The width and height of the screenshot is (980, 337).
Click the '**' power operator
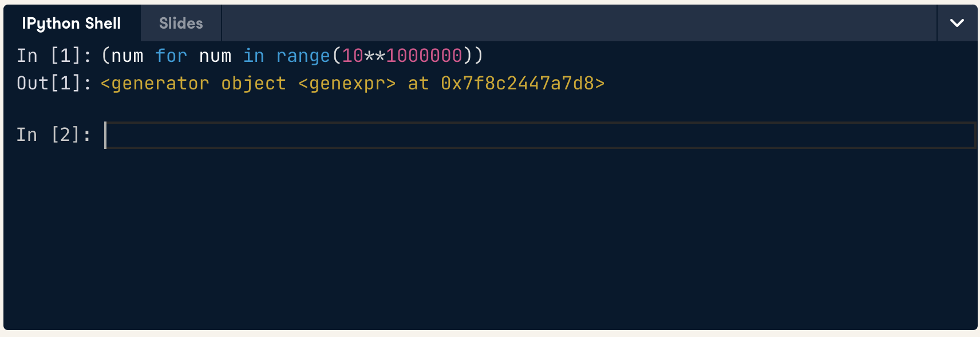coord(375,56)
